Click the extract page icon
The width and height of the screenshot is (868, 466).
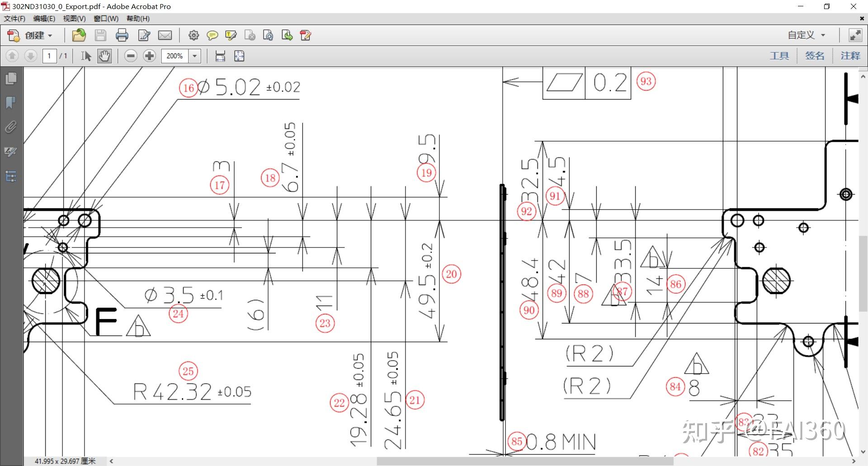pyautogui.click(x=287, y=35)
